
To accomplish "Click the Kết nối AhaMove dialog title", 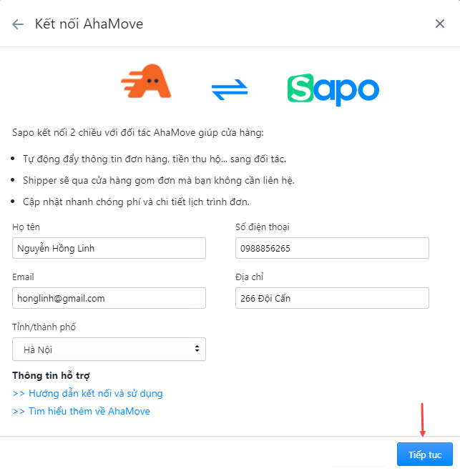I will tap(89, 24).
